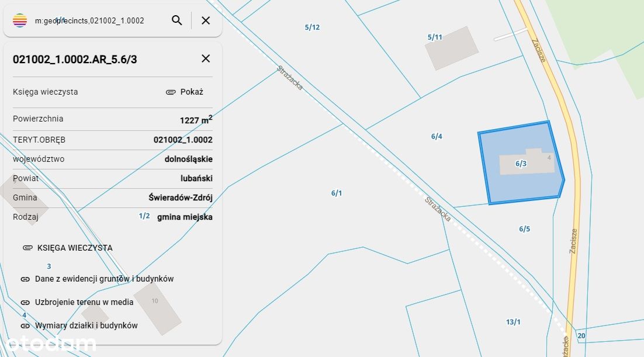Click the TERYT value 021002_1.0002
644x357 pixels.
[x=183, y=140]
